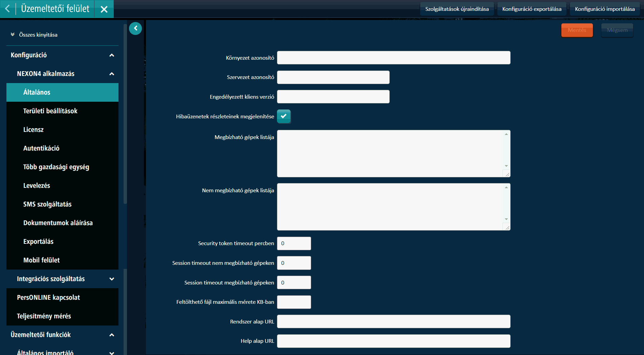The image size is (644, 355).
Task: Open the Licensz page
Action: pos(62,130)
